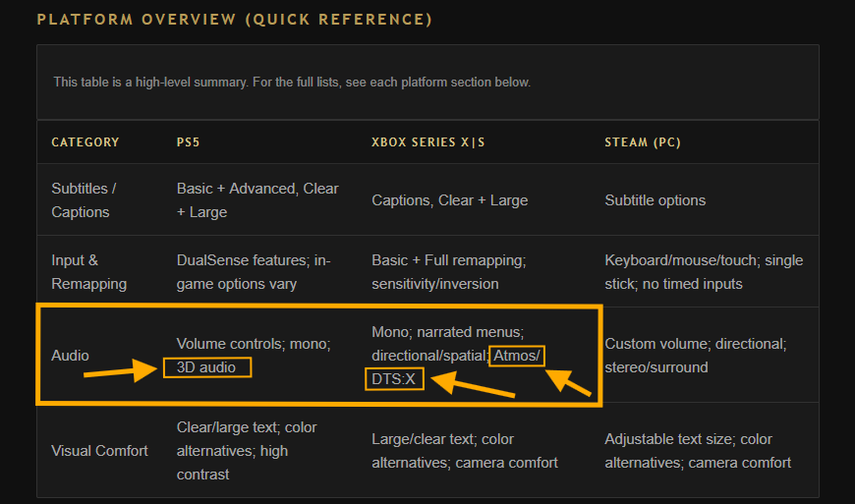Click the Input & Remapping row label
The height and width of the screenshot is (504, 855).
pyautogui.click(x=88, y=272)
